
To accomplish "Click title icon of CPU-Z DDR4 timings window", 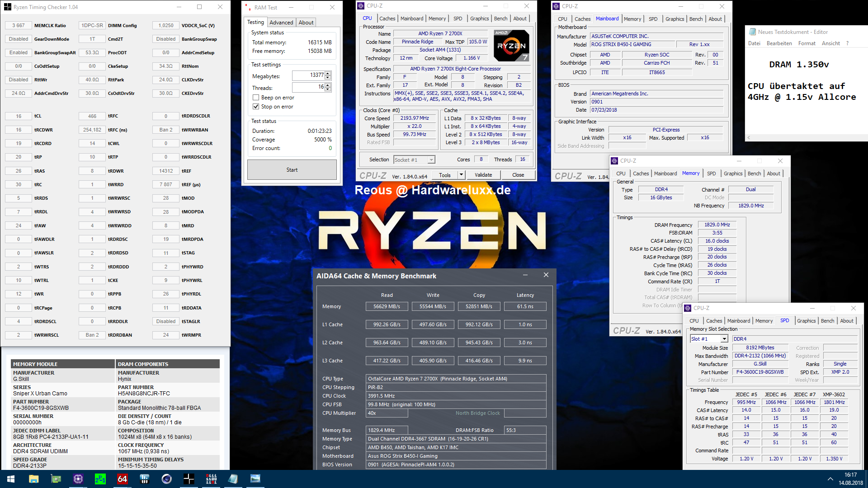I will tap(614, 161).
